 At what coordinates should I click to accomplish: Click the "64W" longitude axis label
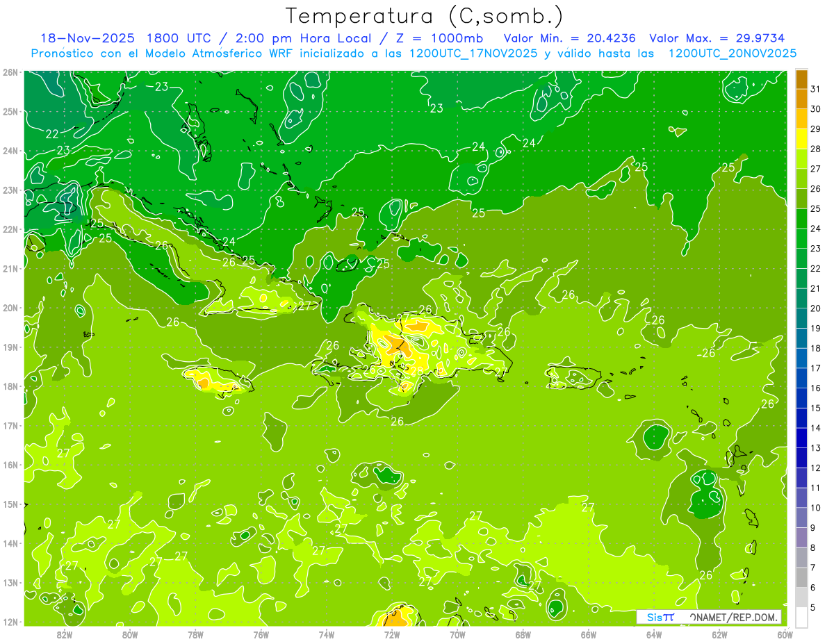click(x=653, y=634)
